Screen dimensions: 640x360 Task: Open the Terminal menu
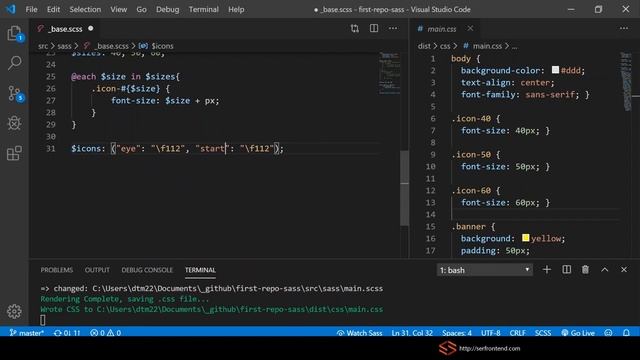tap(203, 9)
